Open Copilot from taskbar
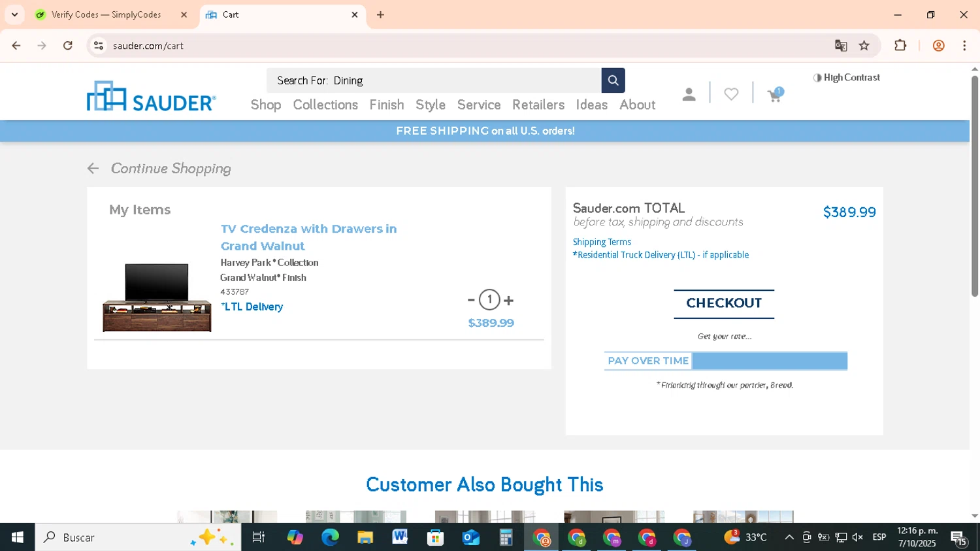 (295, 537)
